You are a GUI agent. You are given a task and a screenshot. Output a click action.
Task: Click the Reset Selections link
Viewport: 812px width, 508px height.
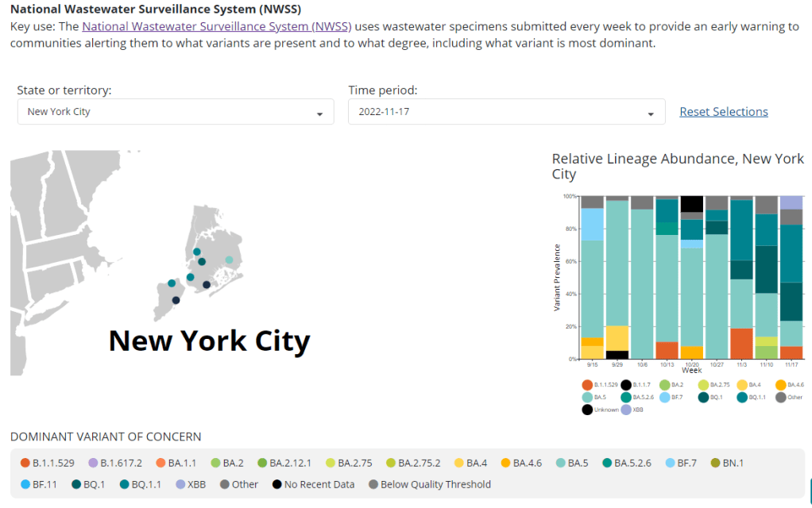pyautogui.click(x=723, y=112)
